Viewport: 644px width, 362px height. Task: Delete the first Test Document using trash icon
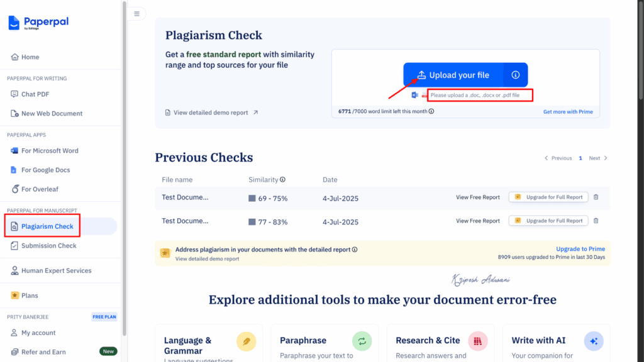pos(596,196)
